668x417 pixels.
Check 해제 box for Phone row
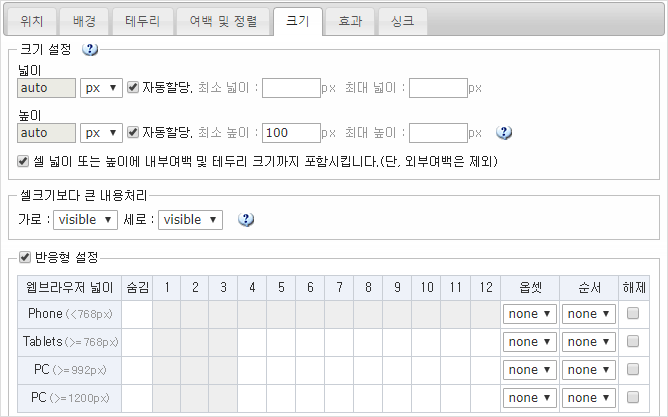tap(632, 314)
